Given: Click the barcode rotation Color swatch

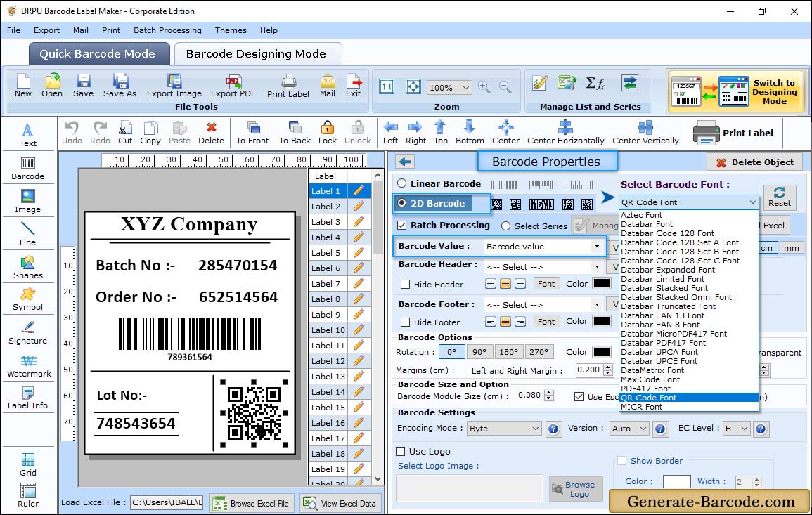Looking at the screenshot, I should click(601, 352).
